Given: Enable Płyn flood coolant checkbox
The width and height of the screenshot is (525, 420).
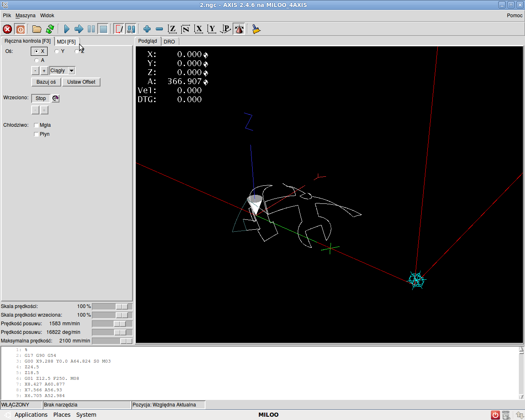Looking at the screenshot, I should (x=36, y=134).
